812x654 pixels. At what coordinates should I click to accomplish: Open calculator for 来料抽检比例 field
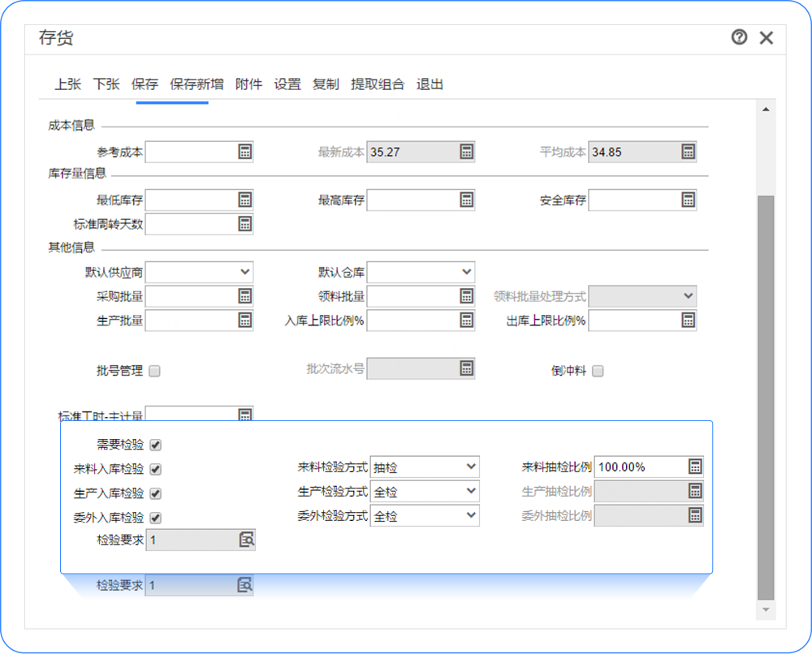(x=694, y=467)
